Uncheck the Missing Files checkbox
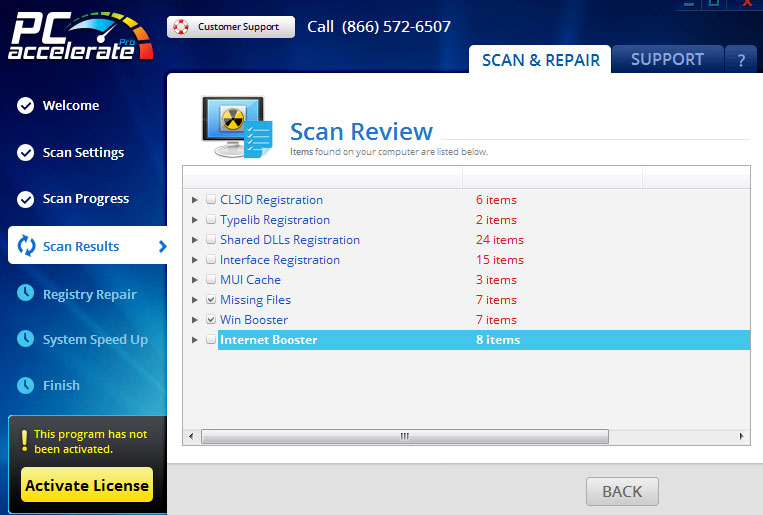 click(x=211, y=300)
